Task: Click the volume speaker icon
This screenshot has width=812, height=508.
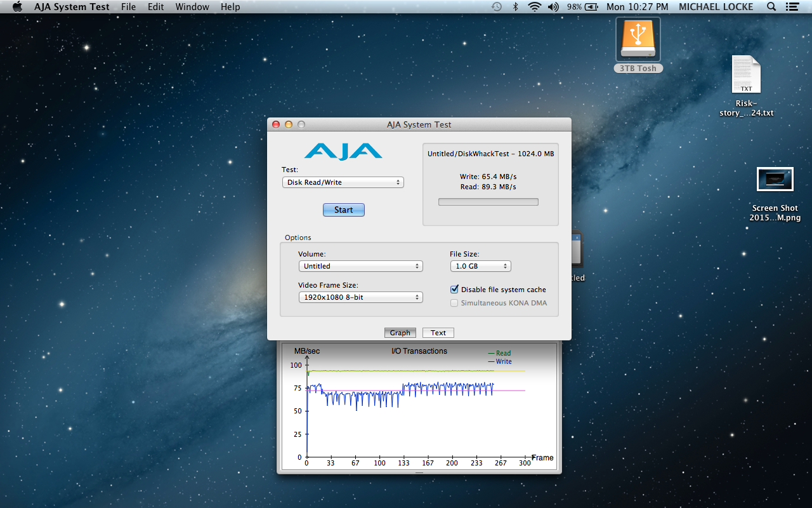Action: 553,7
